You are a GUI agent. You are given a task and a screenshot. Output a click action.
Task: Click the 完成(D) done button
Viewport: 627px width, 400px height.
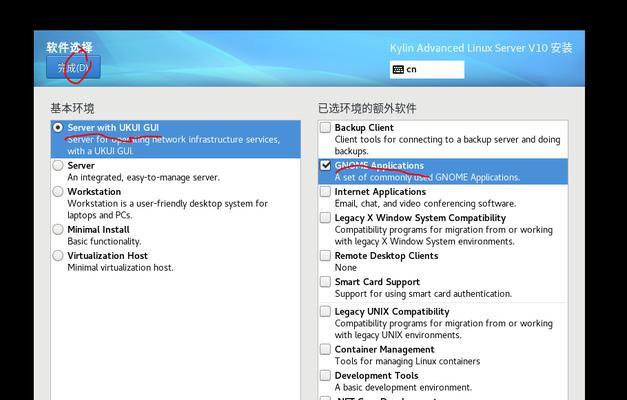(x=73, y=67)
